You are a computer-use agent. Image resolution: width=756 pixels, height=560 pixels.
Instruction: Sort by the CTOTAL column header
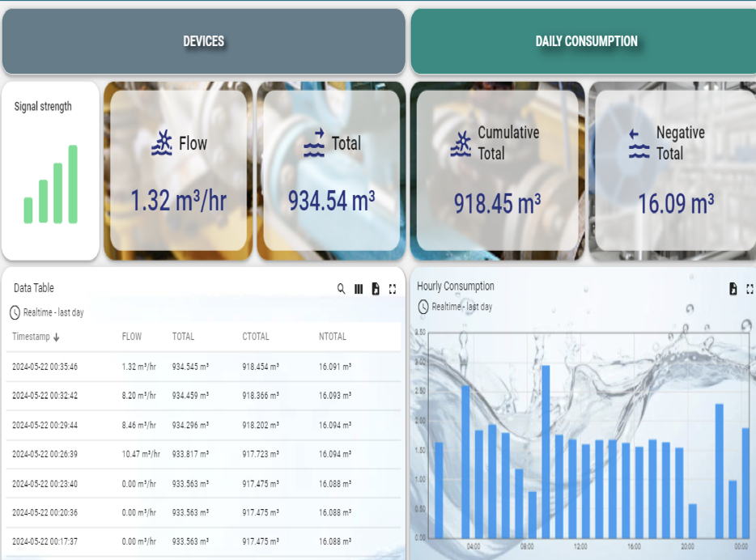tap(255, 337)
